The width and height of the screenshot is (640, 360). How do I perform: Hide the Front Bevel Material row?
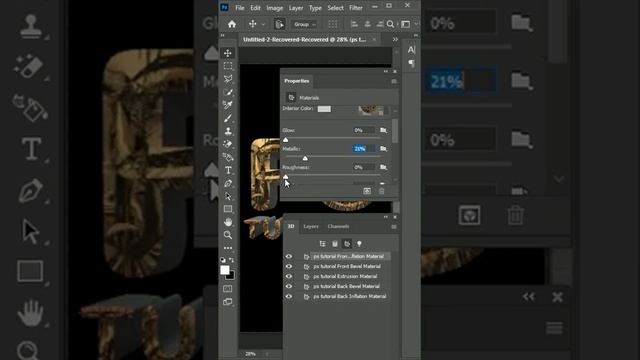tap(289, 266)
